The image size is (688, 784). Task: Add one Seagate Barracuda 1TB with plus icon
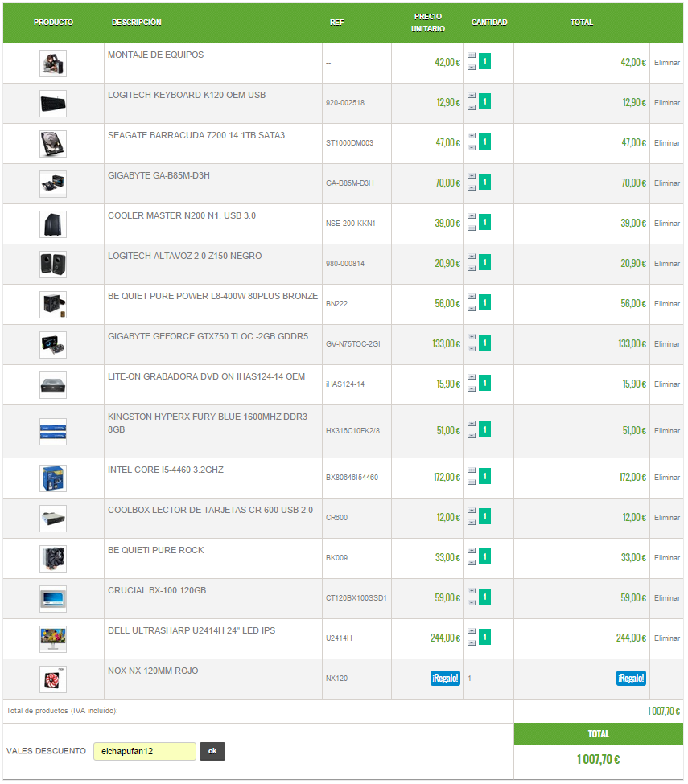tap(472, 136)
